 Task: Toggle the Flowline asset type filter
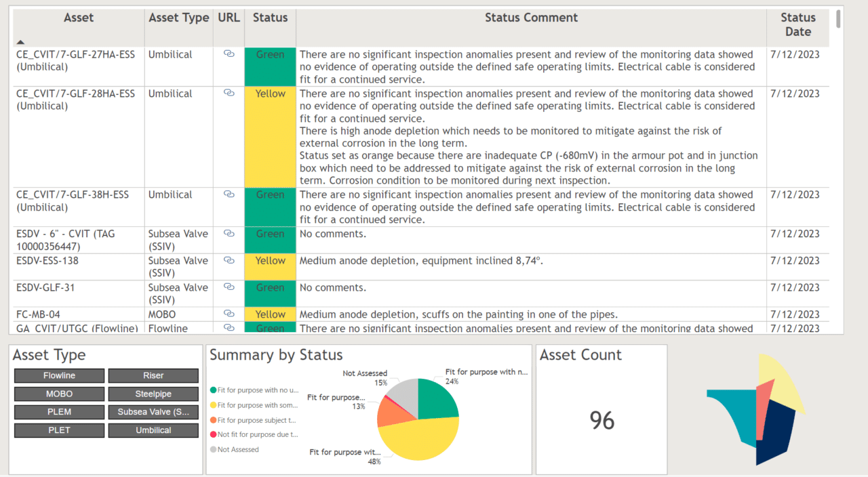click(x=59, y=375)
